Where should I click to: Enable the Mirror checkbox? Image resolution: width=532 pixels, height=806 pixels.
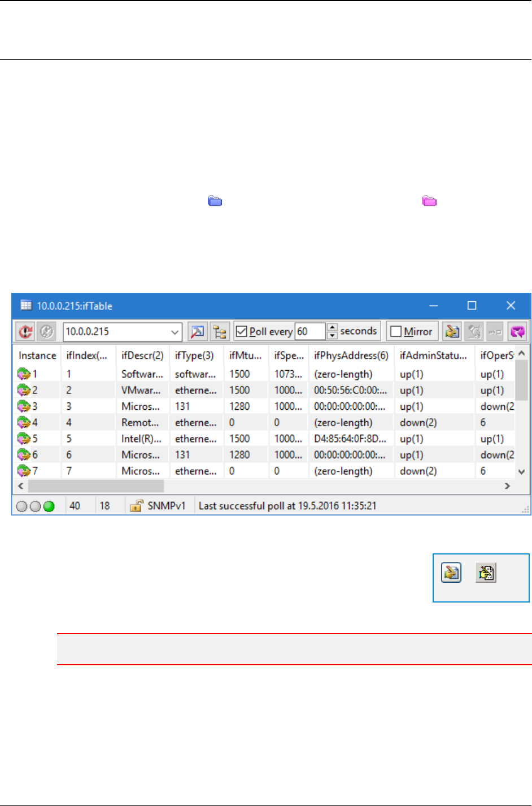pos(396,331)
